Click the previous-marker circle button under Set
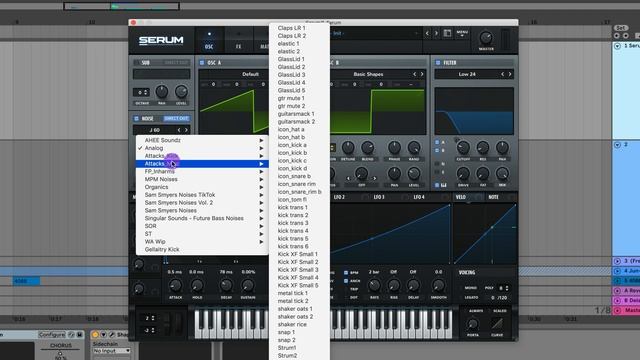Image resolution: width=640 pixels, height=360 pixels. [617, 36]
